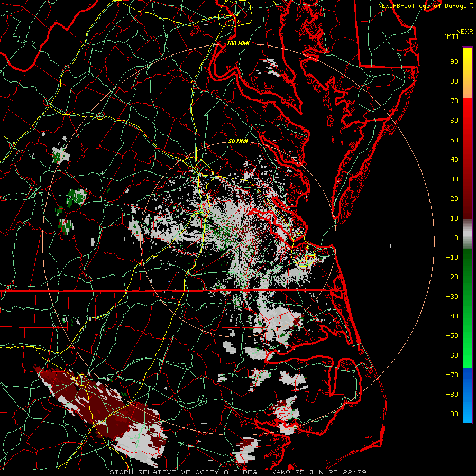The height and width of the screenshot is (476, 476).
Task: Click the positive 50 scale value
Action: pos(454,140)
